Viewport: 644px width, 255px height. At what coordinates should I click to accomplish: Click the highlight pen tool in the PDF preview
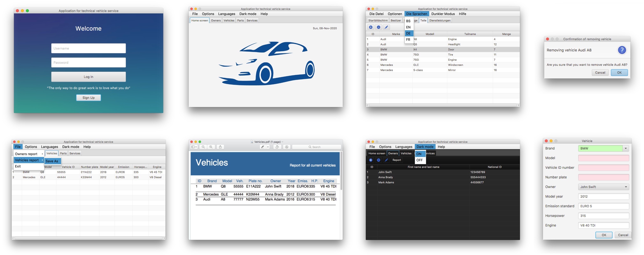point(263,147)
